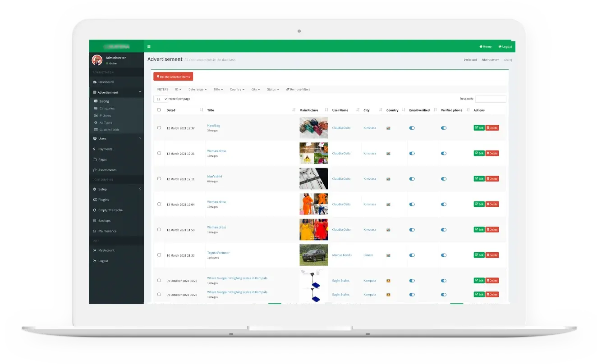The height and width of the screenshot is (364, 597).
Task: Open the records per page selector
Action: click(161, 99)
